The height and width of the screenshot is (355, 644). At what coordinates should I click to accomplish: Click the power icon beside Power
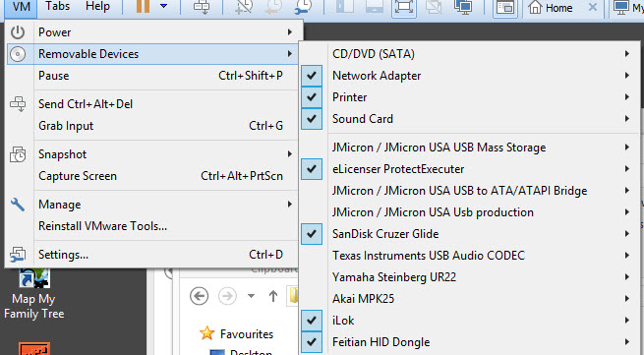coord(18,32)
